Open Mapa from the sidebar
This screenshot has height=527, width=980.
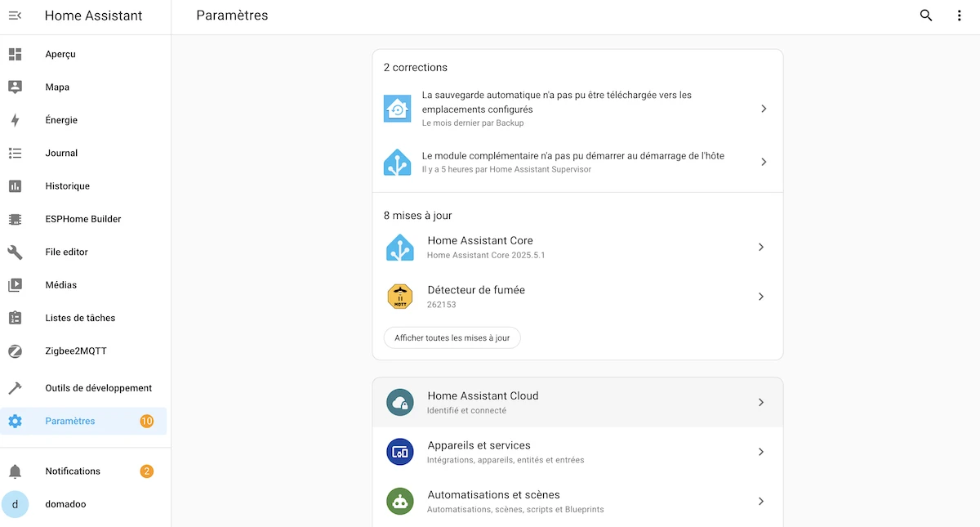(83, 87)
